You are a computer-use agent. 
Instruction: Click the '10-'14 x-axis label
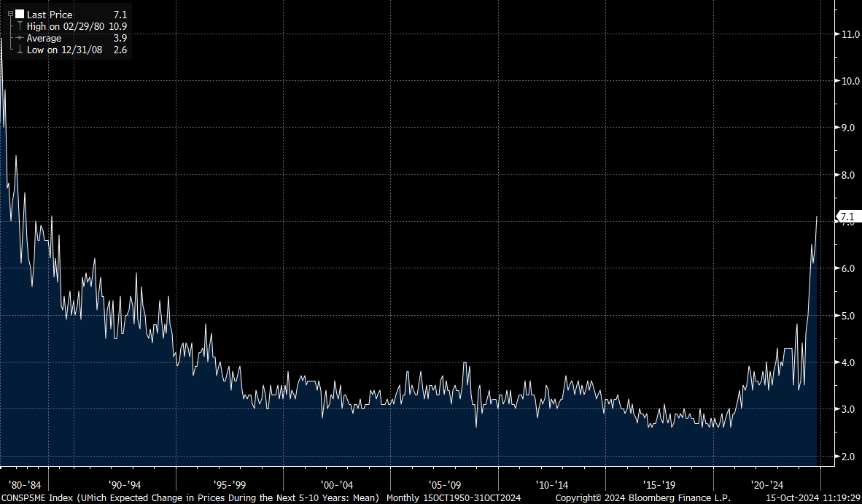(x=552, y=485)
